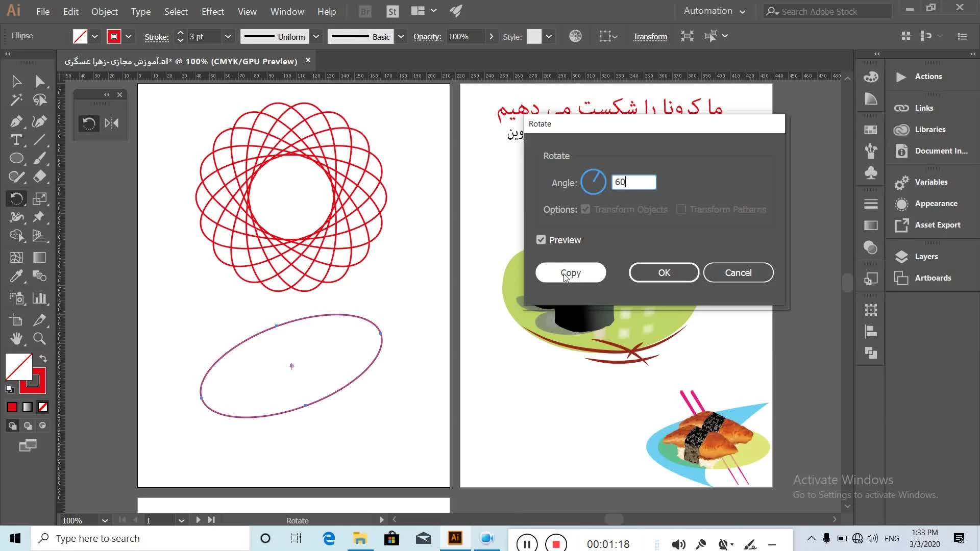Select the Pen tool

16,121
